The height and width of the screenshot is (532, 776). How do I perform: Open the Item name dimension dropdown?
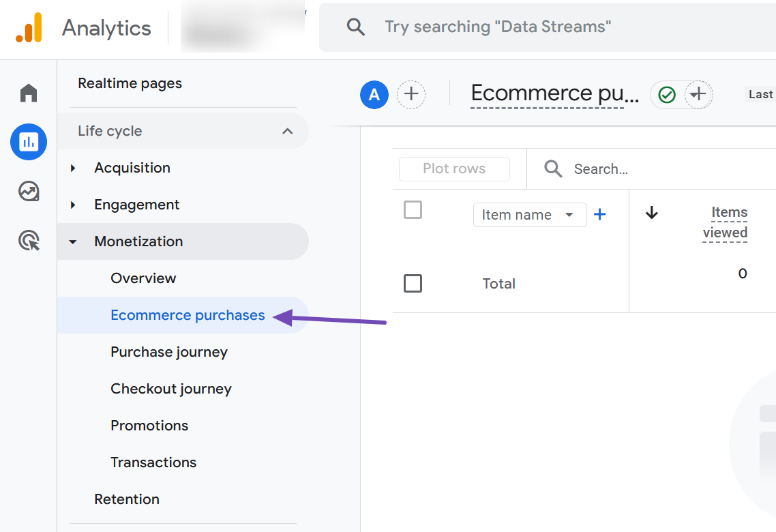[x=530, y=214]
